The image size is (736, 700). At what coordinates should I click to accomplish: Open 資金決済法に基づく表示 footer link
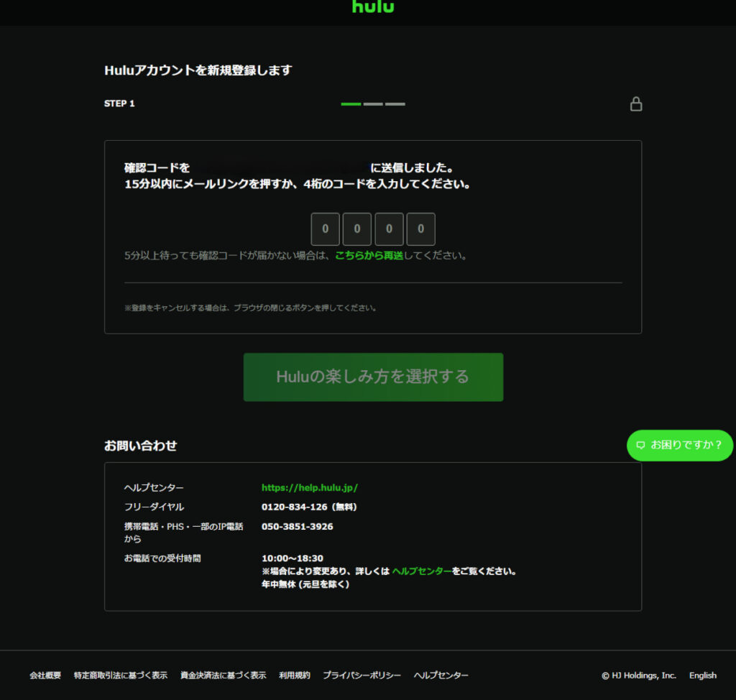click(x=224, y=675)
